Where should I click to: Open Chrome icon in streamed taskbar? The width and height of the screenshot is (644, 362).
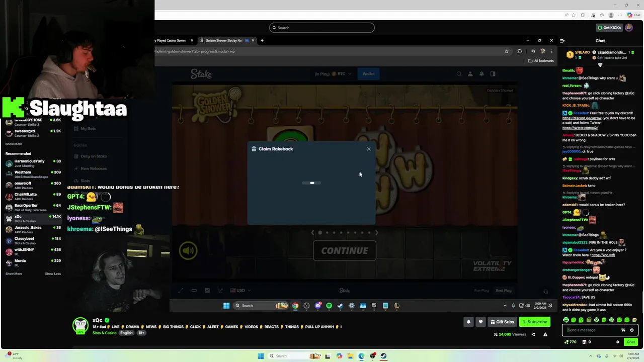pos(295,306)
